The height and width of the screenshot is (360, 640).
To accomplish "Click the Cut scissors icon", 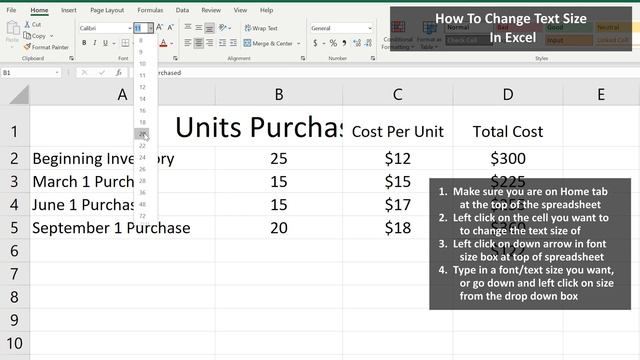I will click(x=27, y=24).
